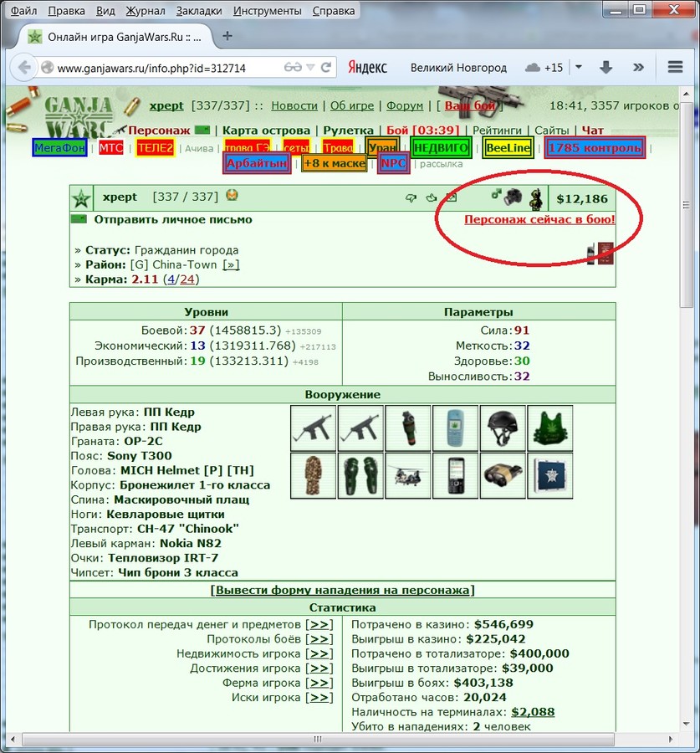The height and width of the screenshot is (753, 700).
Task: Open the Инструменты menu
Action: click(268, 11)
